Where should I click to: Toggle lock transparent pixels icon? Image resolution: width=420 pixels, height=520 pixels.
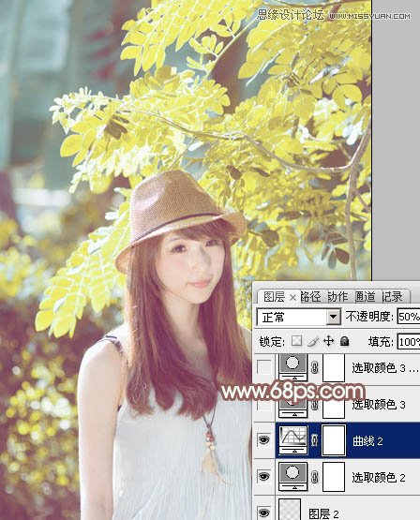coord(296,341)
